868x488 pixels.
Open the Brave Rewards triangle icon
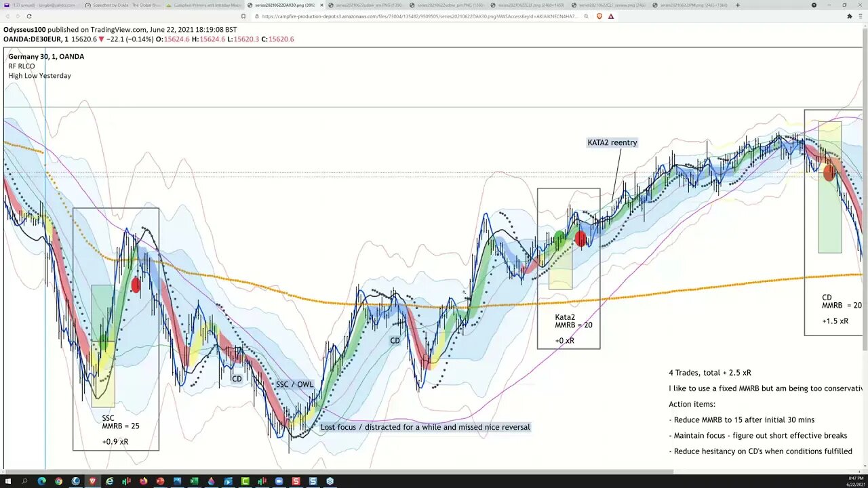(611, 16)
